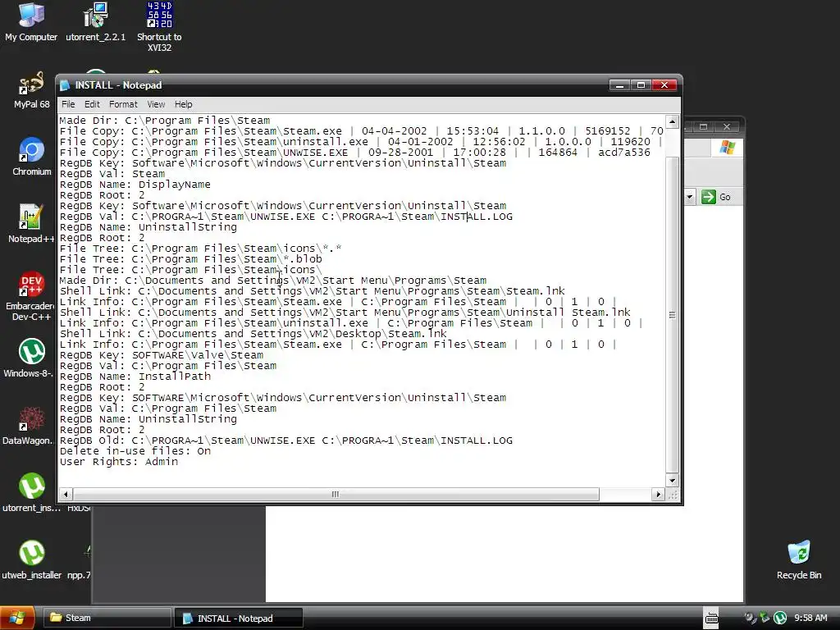This screenshot has width=840, height=630.
Task: Minimize the INSTALL Notepad window
Action: point(619,85)
